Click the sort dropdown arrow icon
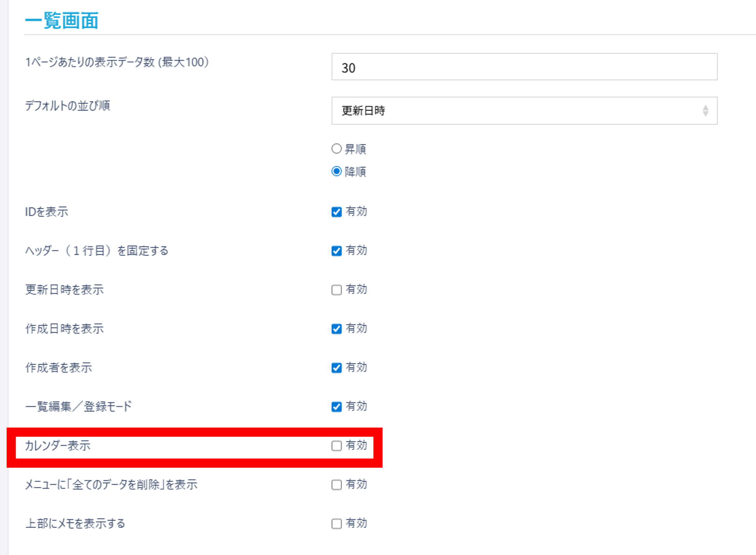This screenshot has width=756, height=555. tap(705, 111)
